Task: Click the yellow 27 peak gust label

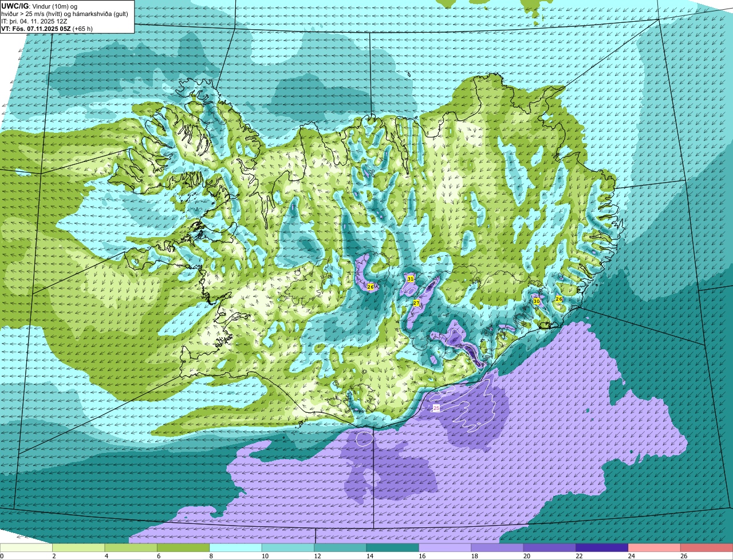Action: click(416, 303)
